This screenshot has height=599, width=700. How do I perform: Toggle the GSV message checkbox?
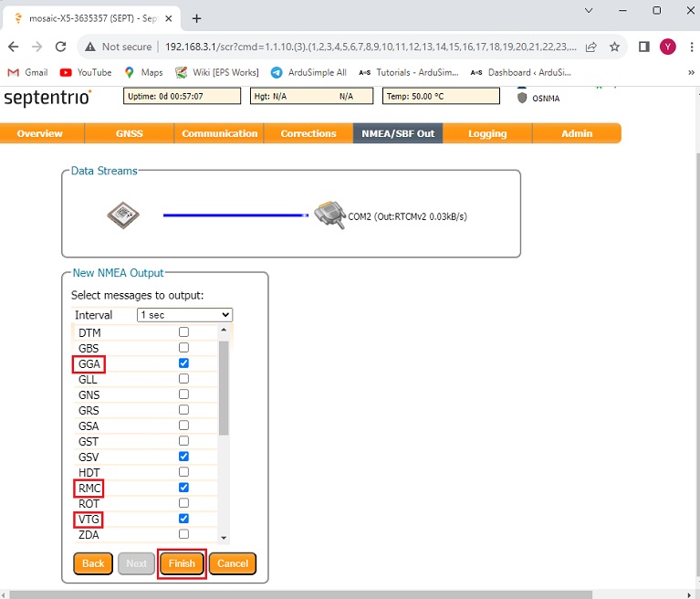pyautogui.click(x=183, y=456)
